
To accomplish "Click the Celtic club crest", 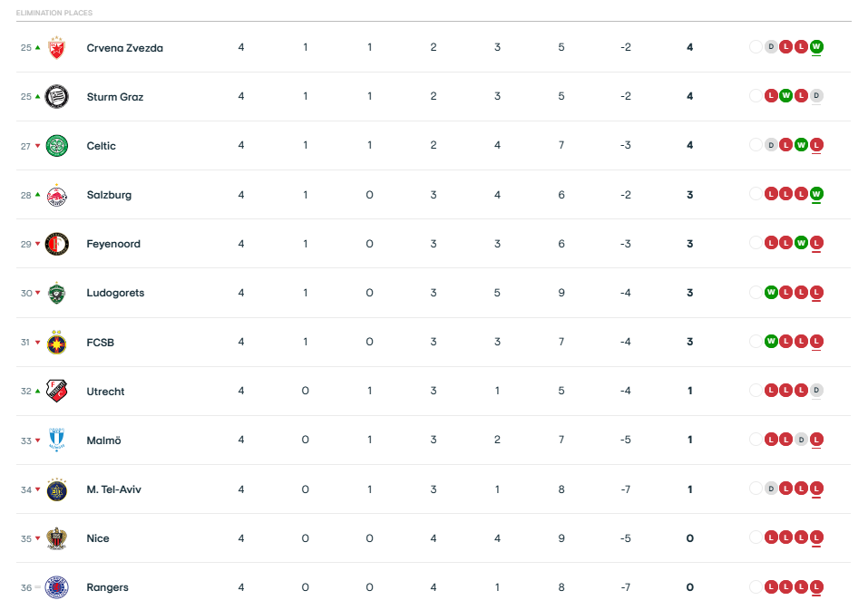I will (57, 145).
